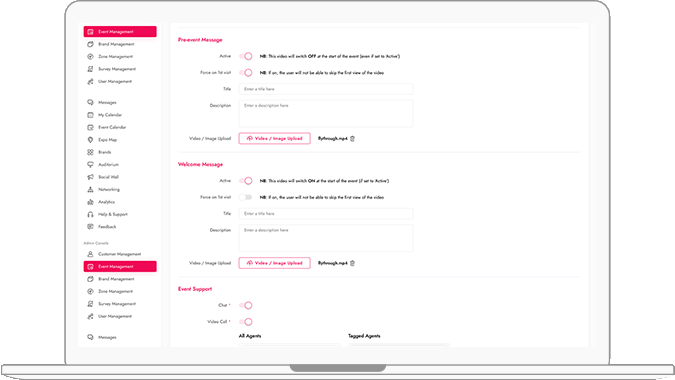Click the note about video switching OFF
Viewport: 675px width, 380px height.
coord(330,56)
